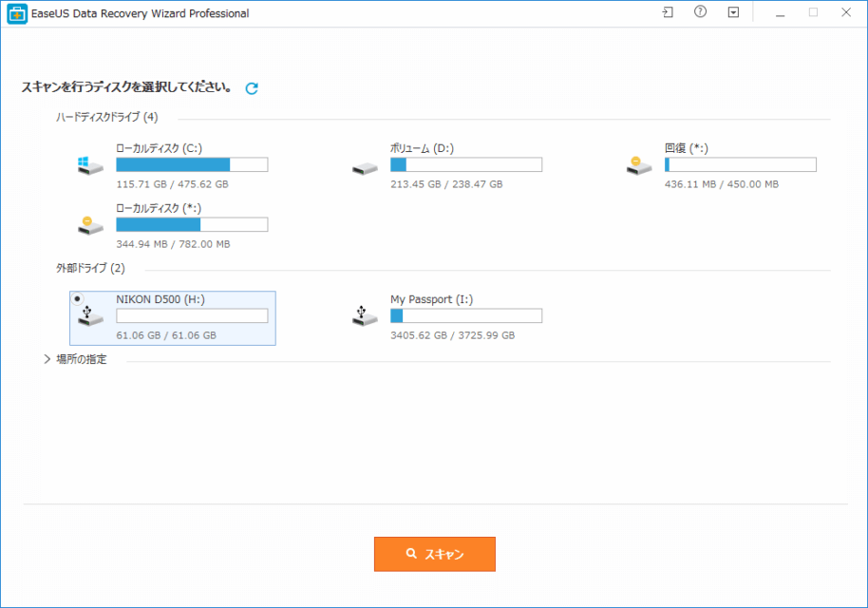Click the ハードディスクドライブ (4) header
Image resolution: width=868 pixels, height=608 pixels.
(107, 118)
